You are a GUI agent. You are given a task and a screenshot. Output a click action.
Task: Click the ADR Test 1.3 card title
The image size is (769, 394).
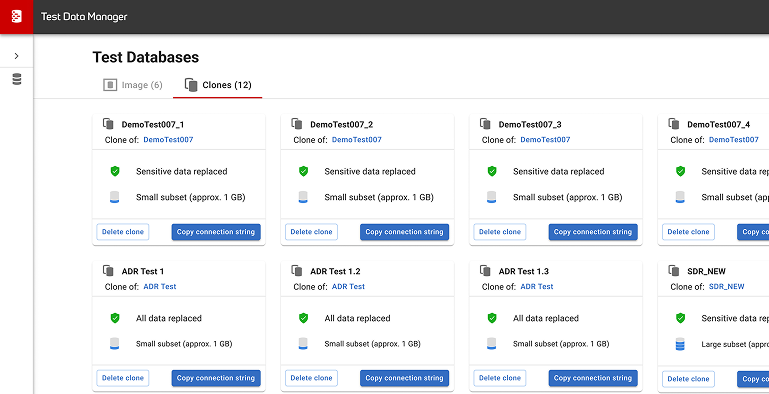point(524,271)
